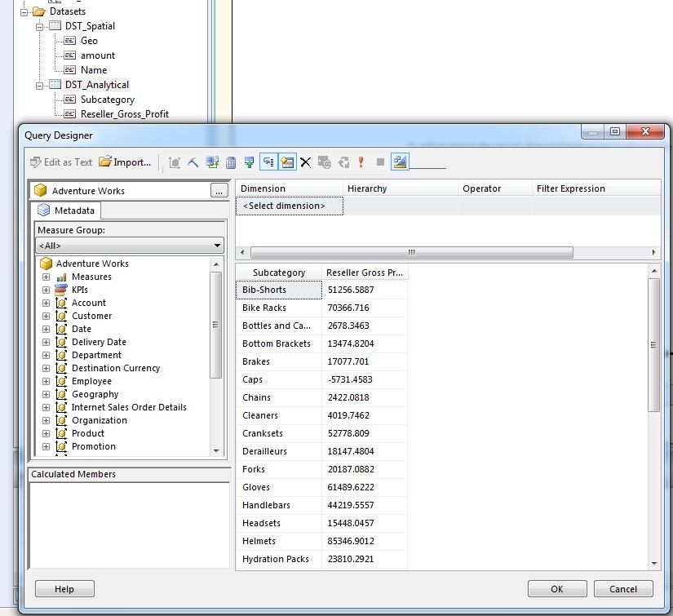Click the Select dimension filter cell
The height and width of the screenshot is (616, 673).
tap(290, 206)
